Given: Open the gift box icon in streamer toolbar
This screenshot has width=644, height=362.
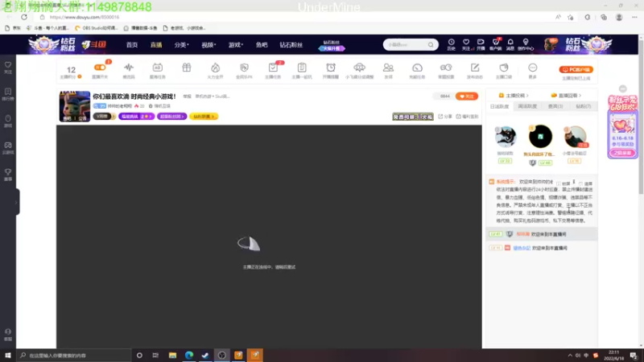Looking at the screenshot, I should [x=187, y=68].
